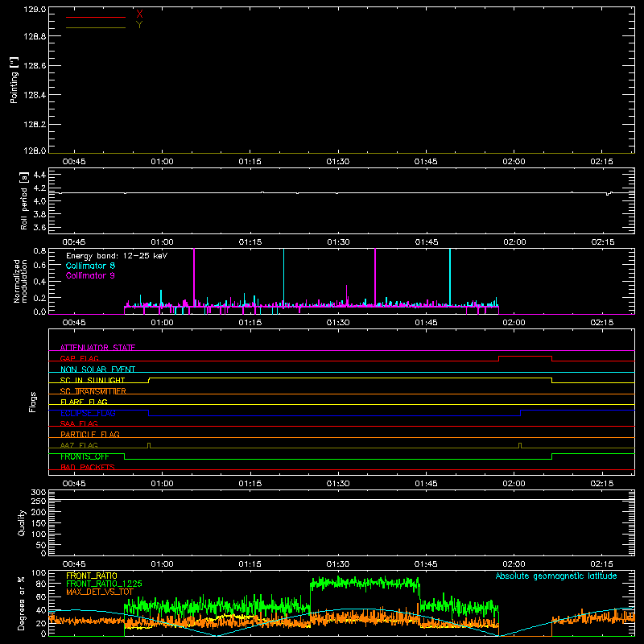The width and height of the screenshot is (644, 644).
Task: Click the FLARE_FLAG label
Action: coord(84,402)
